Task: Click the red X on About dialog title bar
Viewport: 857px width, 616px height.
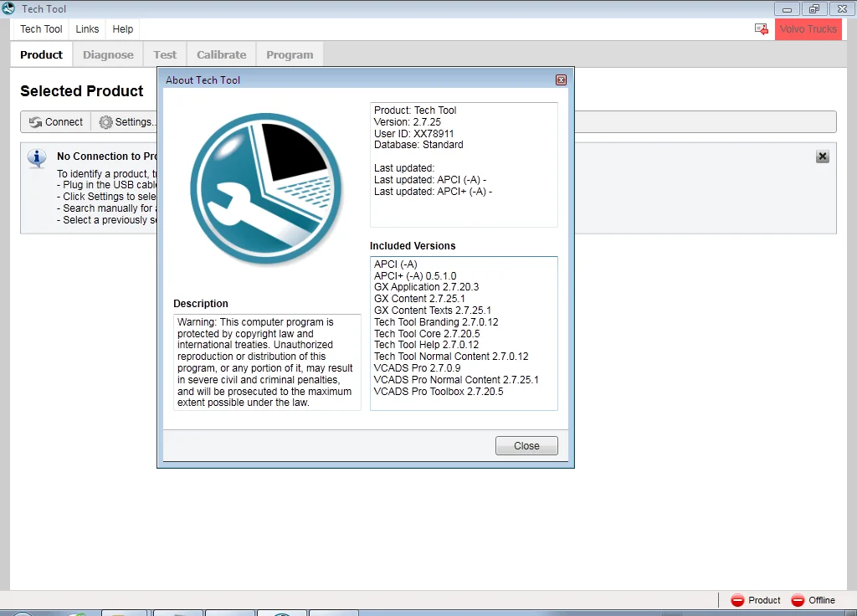Action: click(561, 80)
